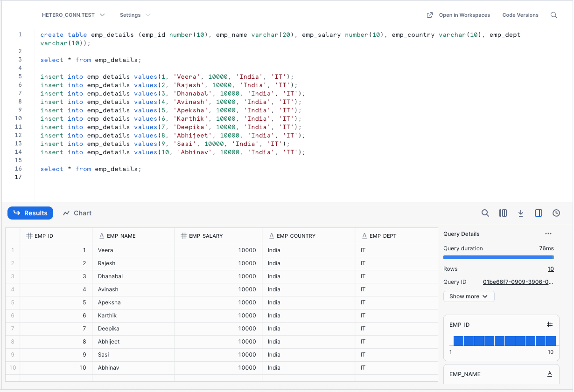The height and width of the screenshot is (392, 574).
Task: Open the search icon in top bar
Action: (554, 15)
